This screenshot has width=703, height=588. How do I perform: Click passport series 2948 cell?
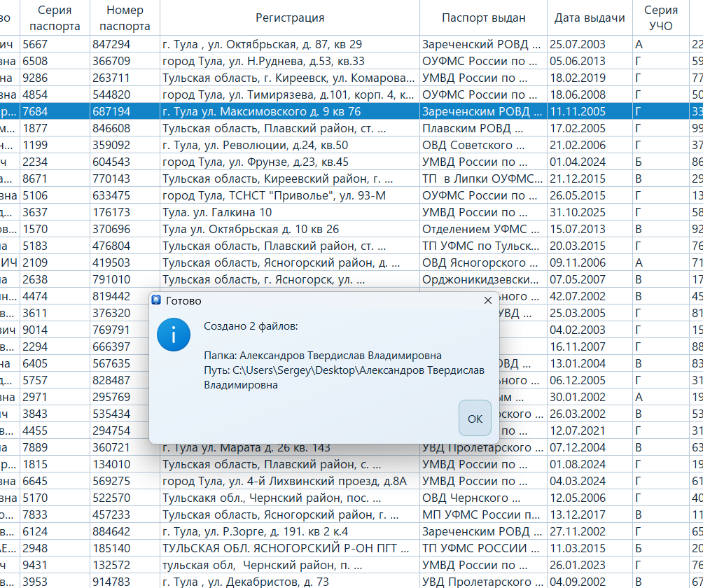coord(55,549)
